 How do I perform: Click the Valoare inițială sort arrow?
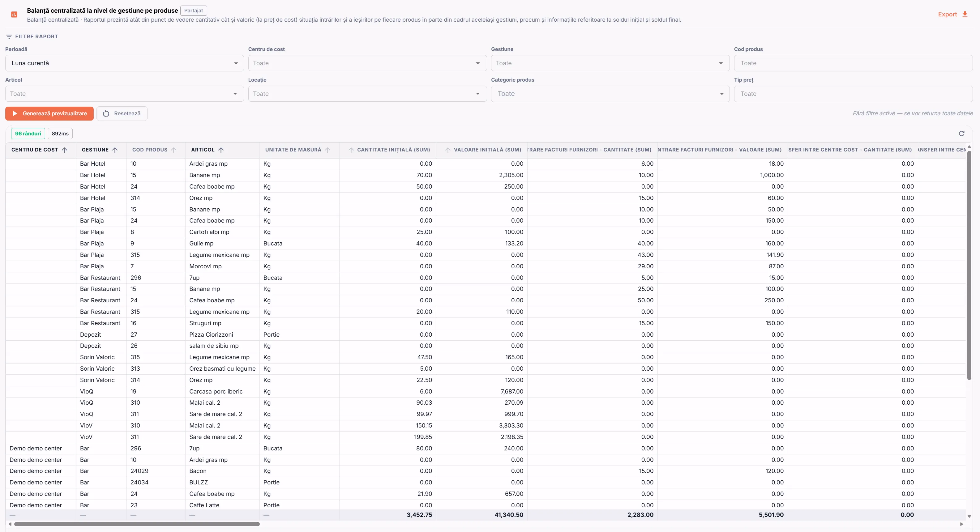(x=448, y=150)
